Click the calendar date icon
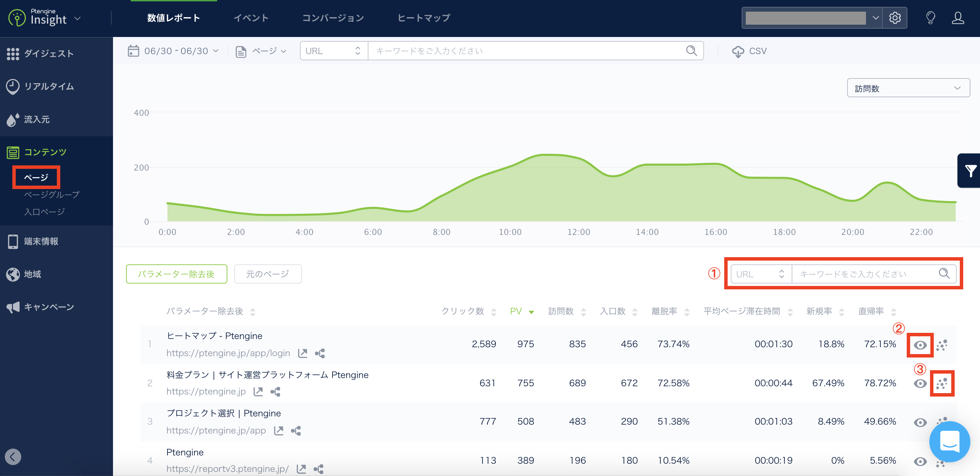The height and width of the screenshot is (476, 980). pyautogui.click(x=133, y=51)
